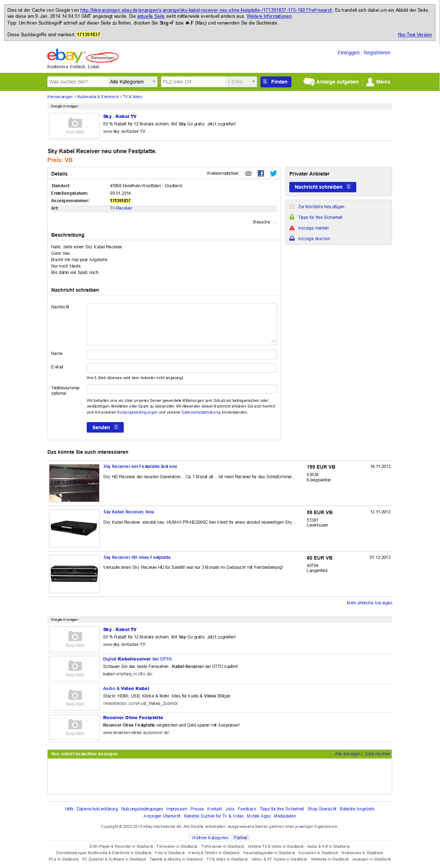Click the star icon for Merkliste

[x=292, y=206]
